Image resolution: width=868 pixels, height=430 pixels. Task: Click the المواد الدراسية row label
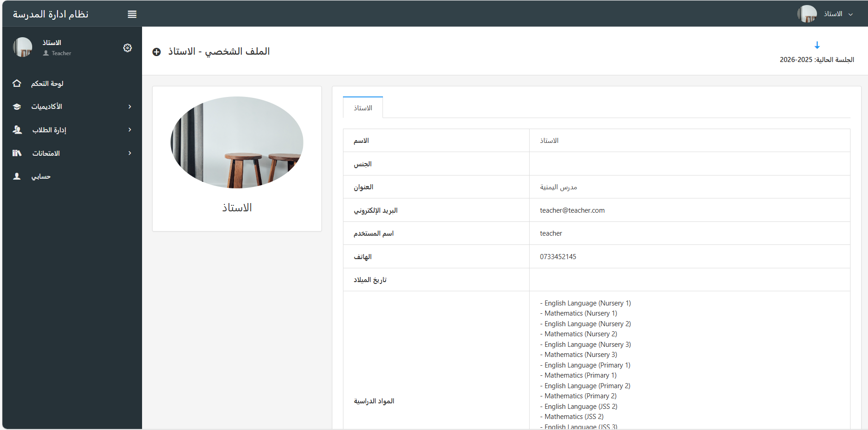[374, 401]
